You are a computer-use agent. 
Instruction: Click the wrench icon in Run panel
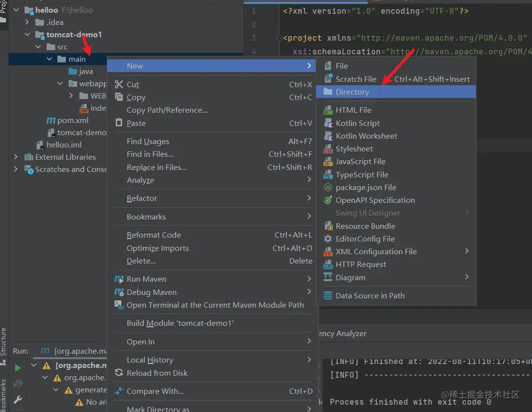(x=18, y=399)
